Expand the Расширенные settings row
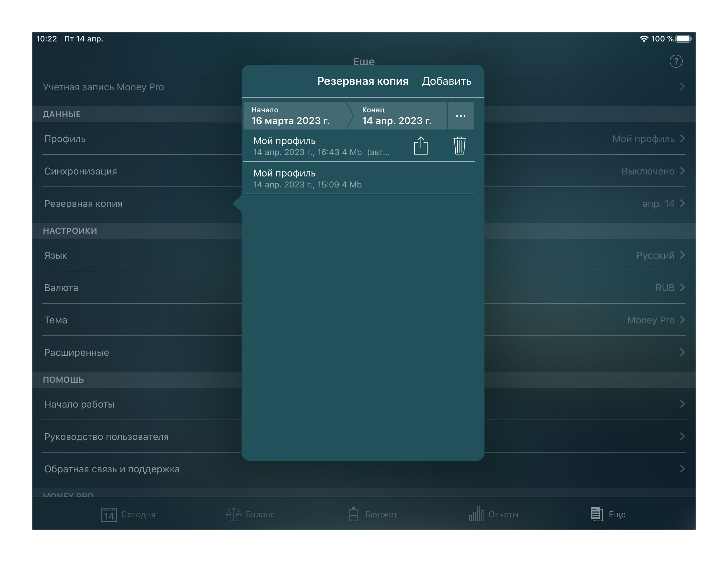This screenshot has width=728, height=562. [364, 353]
